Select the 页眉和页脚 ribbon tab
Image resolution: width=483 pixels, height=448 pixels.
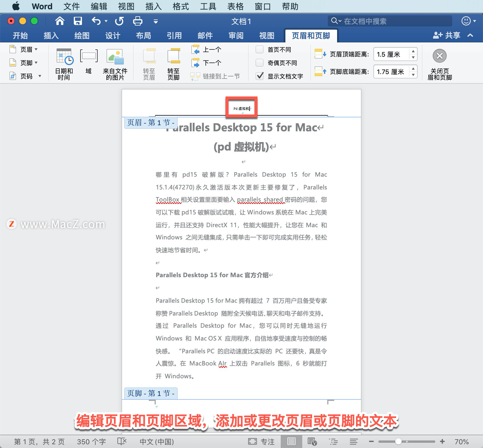coord(311,36)
